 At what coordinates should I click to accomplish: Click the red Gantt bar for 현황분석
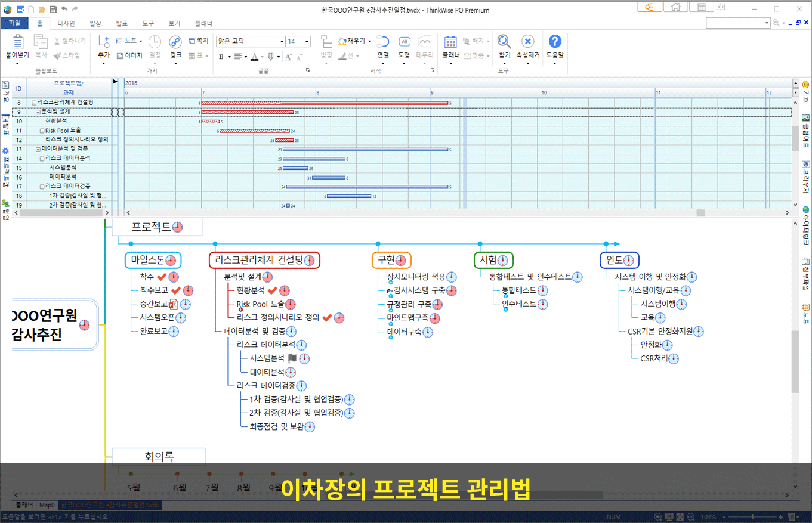(x=211, y=122)
